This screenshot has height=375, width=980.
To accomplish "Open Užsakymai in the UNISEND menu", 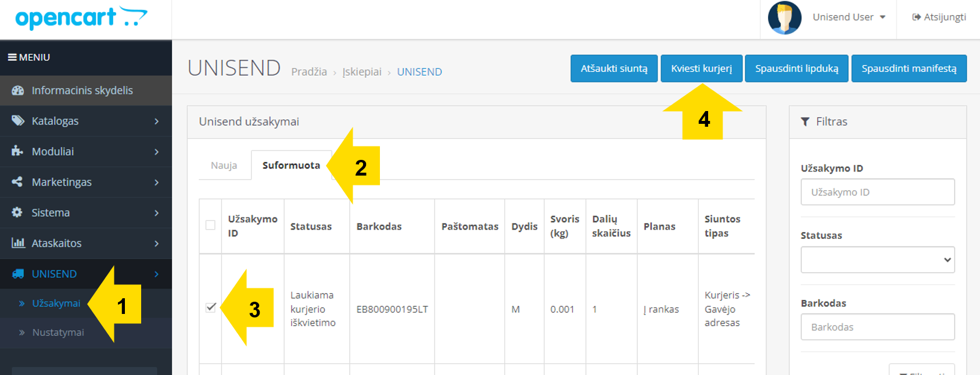I will pyautogui.click(x=56, y=303).
